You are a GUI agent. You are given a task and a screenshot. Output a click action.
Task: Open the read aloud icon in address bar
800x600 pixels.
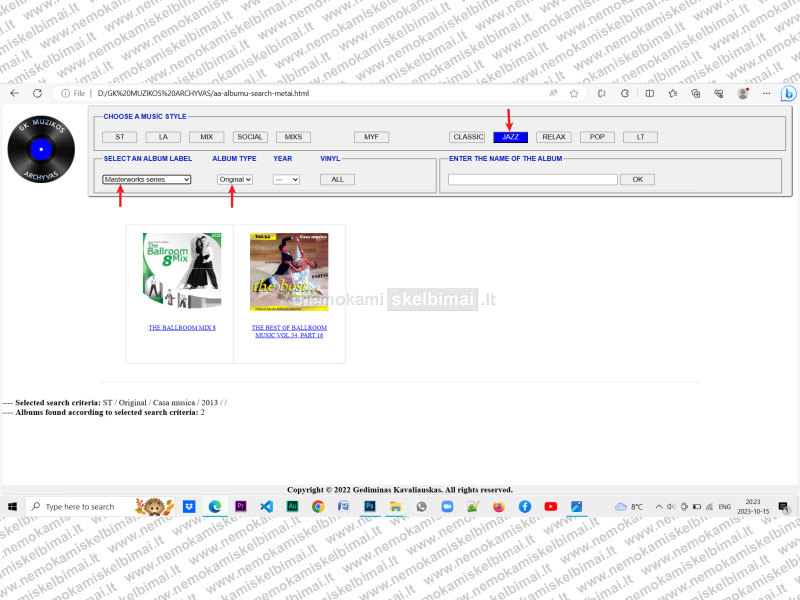(554, 93)
